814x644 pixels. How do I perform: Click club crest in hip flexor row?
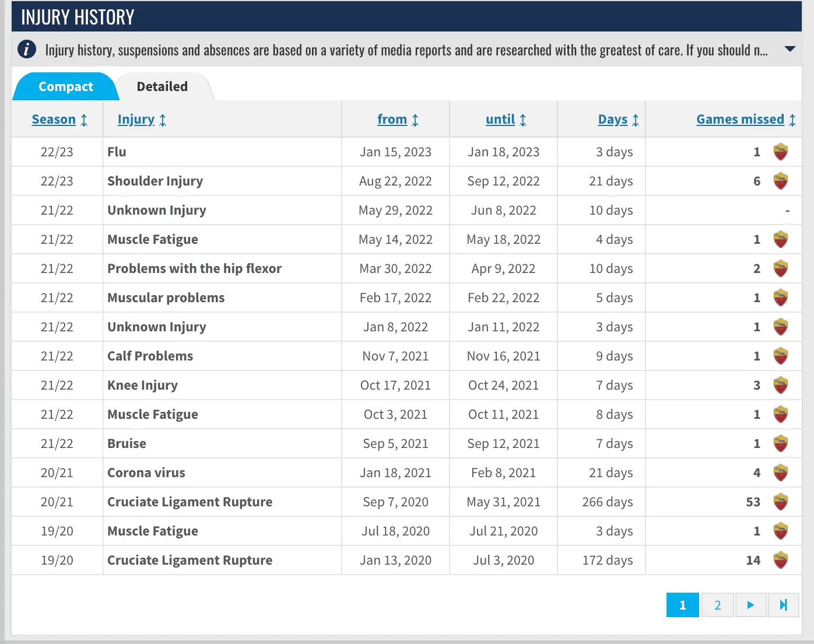coord(780,269)
